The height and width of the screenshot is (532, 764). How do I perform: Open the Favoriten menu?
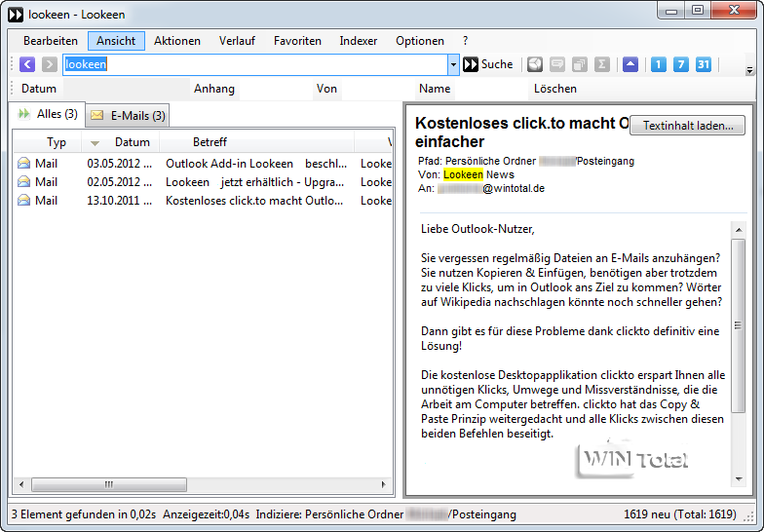pyautogui.click(x=297, y=41)
